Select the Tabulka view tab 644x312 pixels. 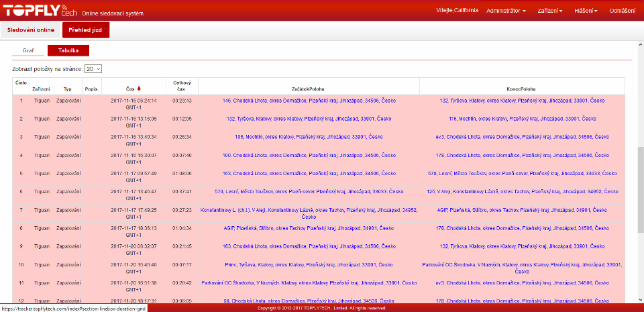tap(68, 50)
